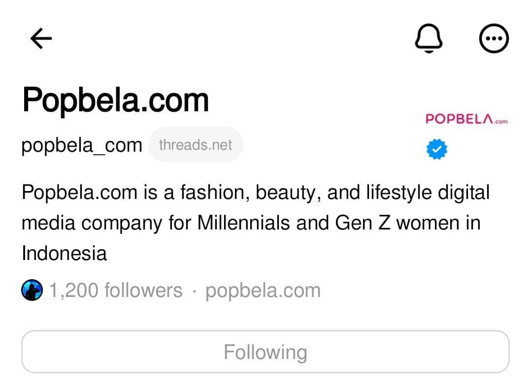Expand follower details by clicking follower count
Image resolution: width=532 pixels, height=392 pixels.
click(x=114, y=290)
